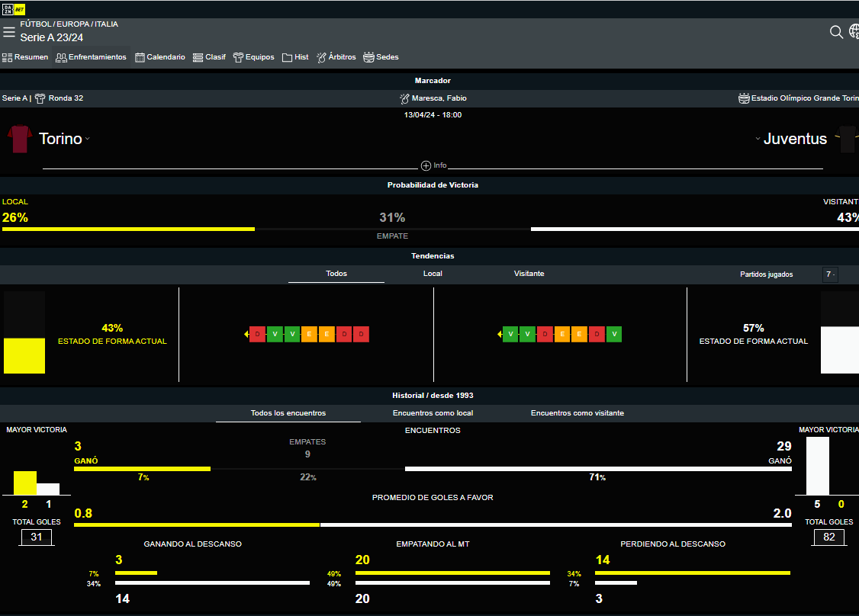This screenshot has height=616, width=859.
Task: Open the hamburger menu icon
Action: pyautogui.click(x=9, y=32)
